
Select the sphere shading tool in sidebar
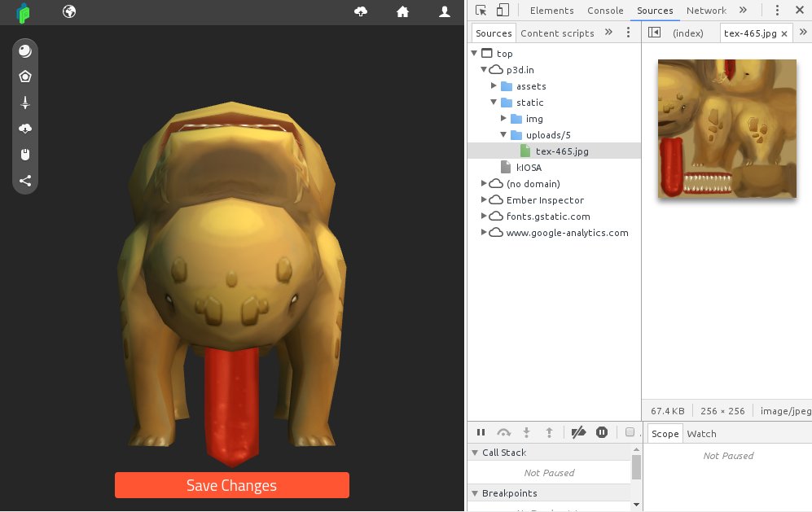[x=25, y=50]
